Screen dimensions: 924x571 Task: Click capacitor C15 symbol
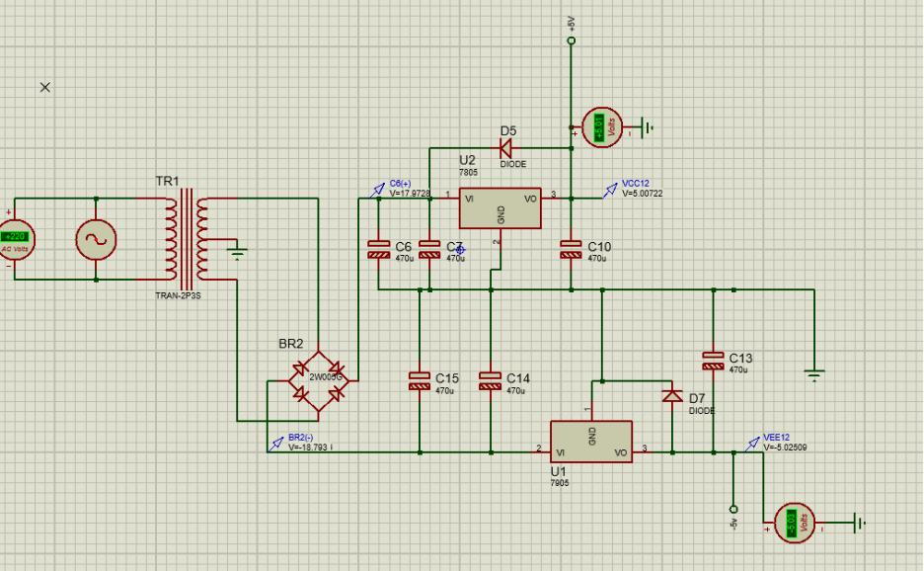[420, 381]
